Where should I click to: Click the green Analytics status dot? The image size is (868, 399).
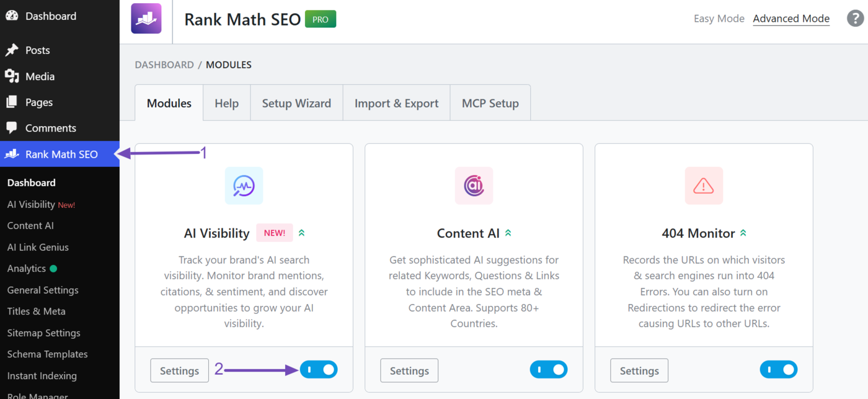[x=53, y=269]
